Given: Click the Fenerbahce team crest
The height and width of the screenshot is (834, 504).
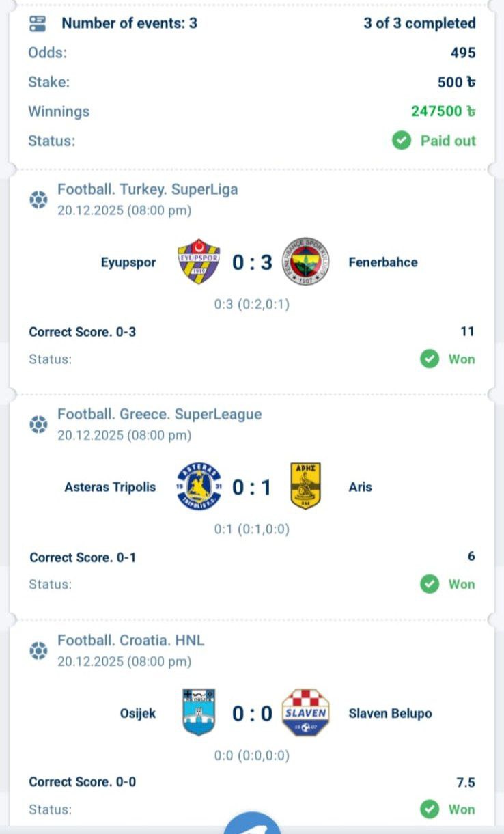Looking at the screenshot, I should (x=305, y=262).
